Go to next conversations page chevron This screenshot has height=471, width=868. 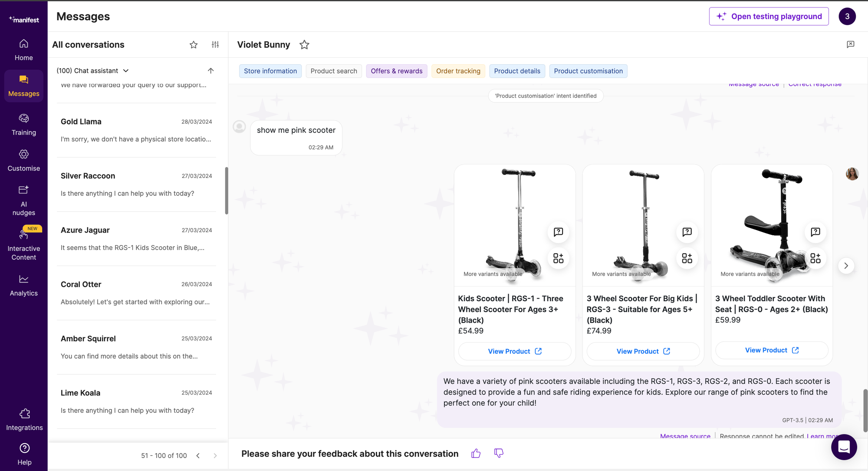[215, 455]
